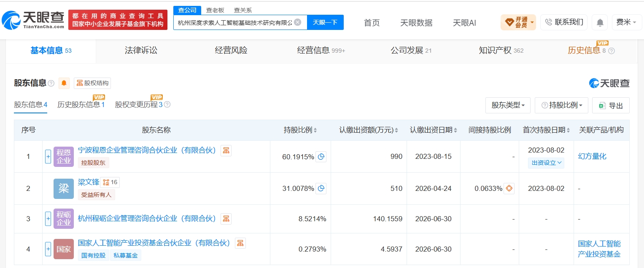Image resolution: width=644 pixels, height=268 pixels.
Task: Open pie chart icon for 31.0078% holding
Action: click(x=321, y=188)
